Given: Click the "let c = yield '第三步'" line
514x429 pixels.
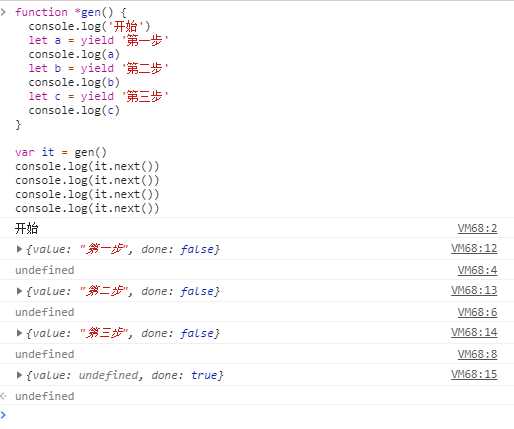Looking at the screenshot, I should coord(98,96).
